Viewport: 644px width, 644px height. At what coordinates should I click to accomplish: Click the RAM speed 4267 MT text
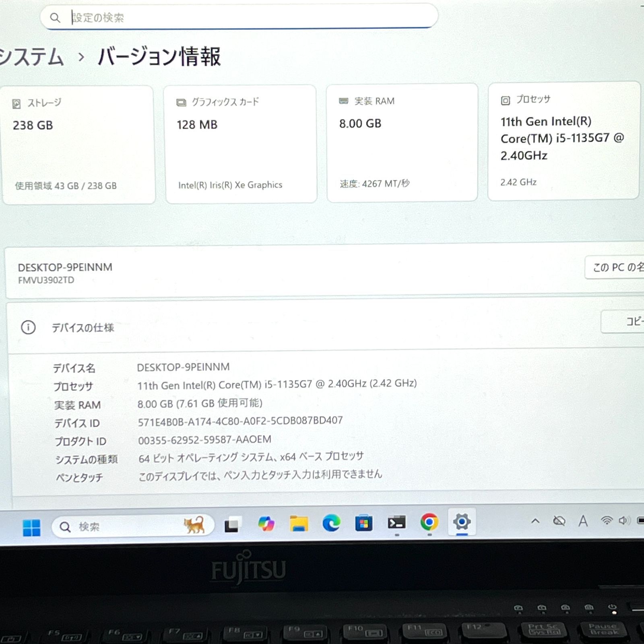click(x=375, y=184)
